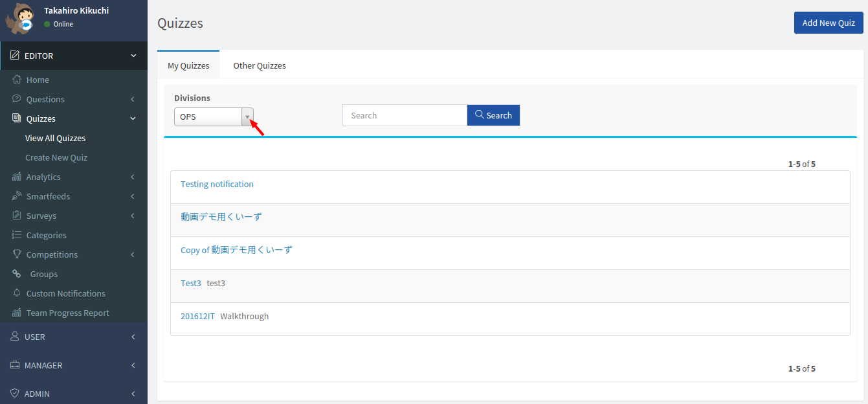Expand the MANAGER section
The height and width of the screenshot is (404, 868).
(74, 365)
